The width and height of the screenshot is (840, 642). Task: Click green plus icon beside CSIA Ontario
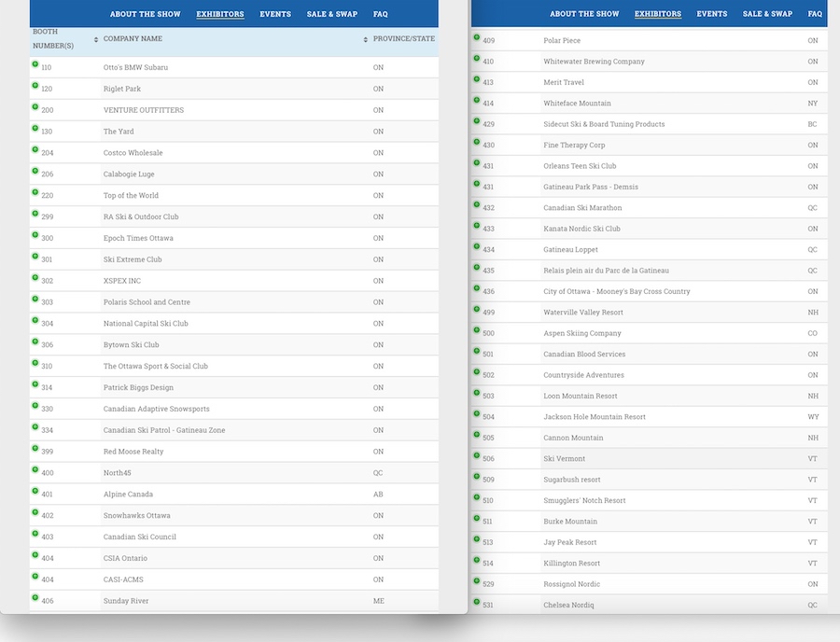point(35,555)
